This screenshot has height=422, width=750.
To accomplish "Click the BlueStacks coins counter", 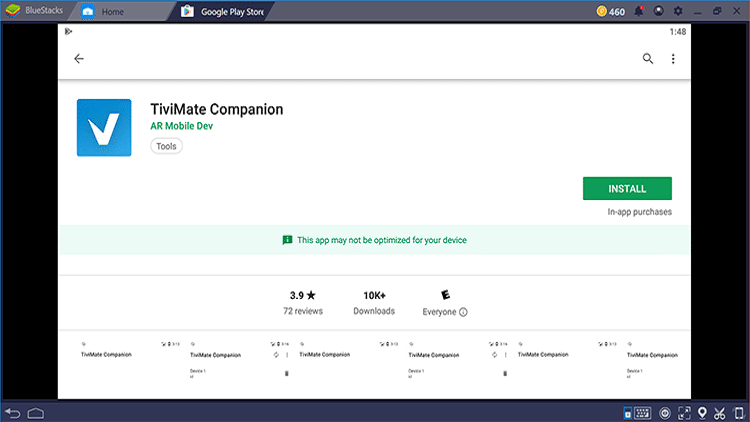I will click(611, 11).
